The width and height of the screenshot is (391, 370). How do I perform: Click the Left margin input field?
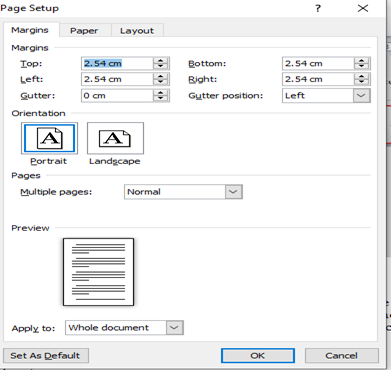117,79
